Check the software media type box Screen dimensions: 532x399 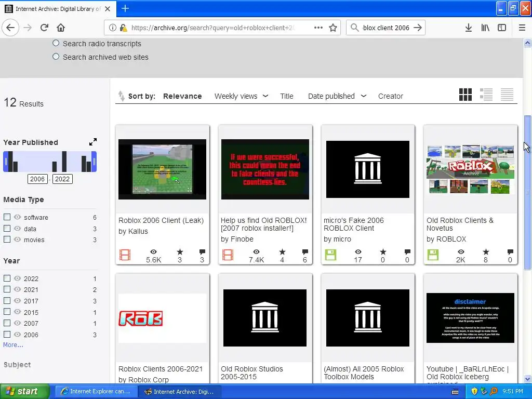7,217
